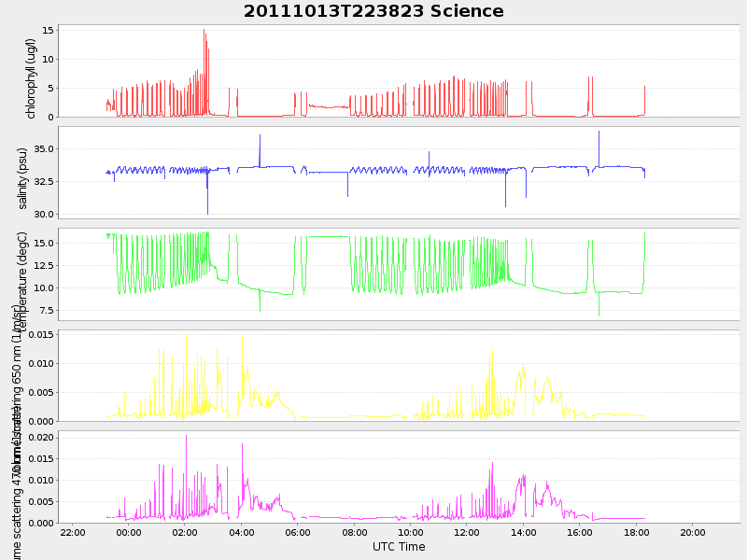This screenshot has height=560, width=747.
Task: Click the lowest green temperature dip below 7.5
Action: tap(599, 315)
